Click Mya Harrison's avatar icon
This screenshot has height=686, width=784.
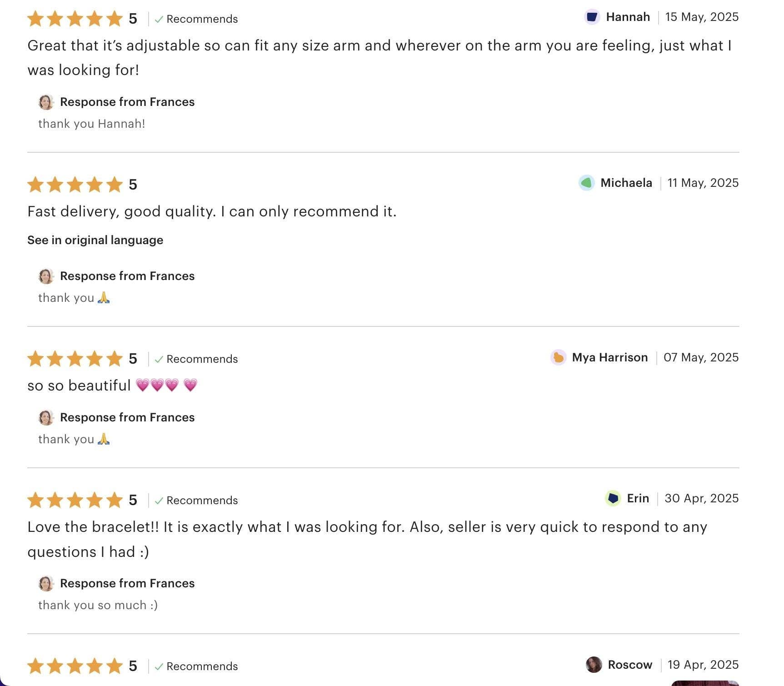pos(558,358)
